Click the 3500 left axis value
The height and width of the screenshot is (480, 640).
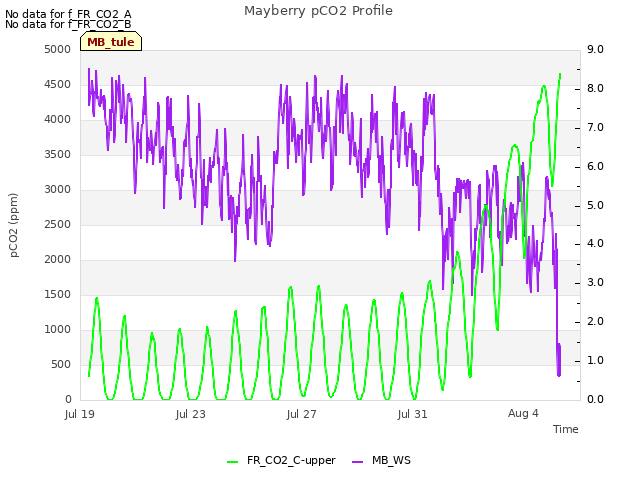58,155
